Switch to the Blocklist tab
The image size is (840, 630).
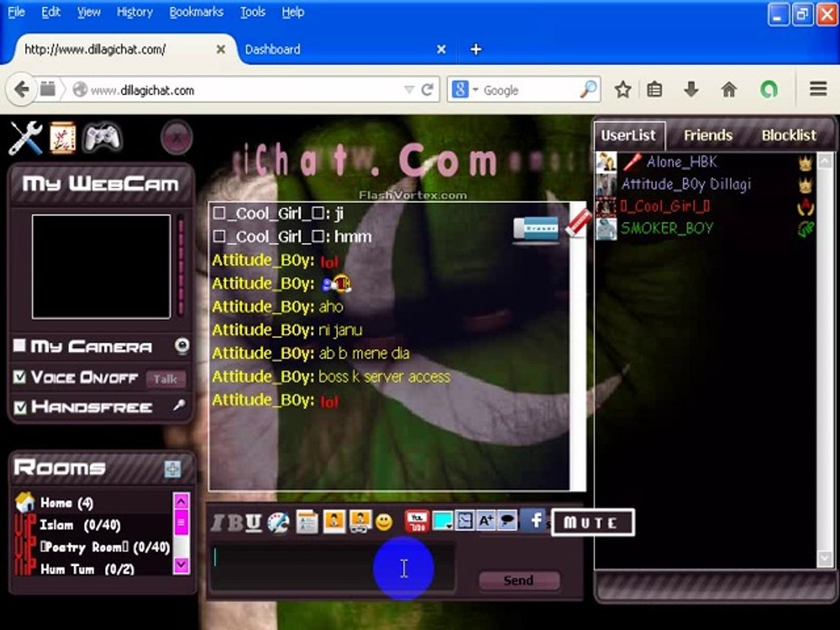788,135
